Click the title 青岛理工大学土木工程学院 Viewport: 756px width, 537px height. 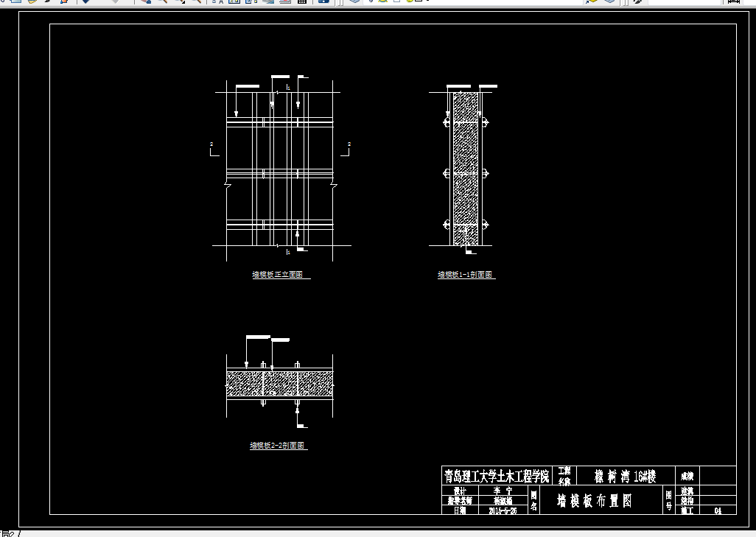[x=496, y=477]
